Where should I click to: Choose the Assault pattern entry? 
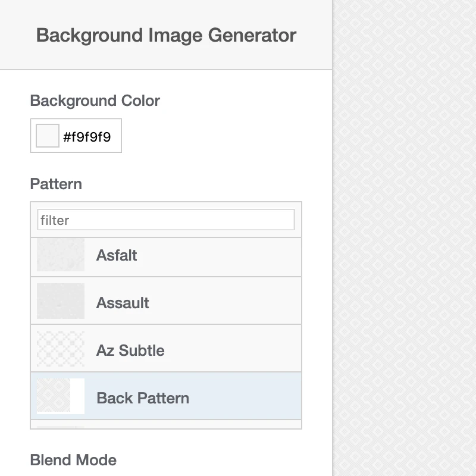tap(165, 302)
